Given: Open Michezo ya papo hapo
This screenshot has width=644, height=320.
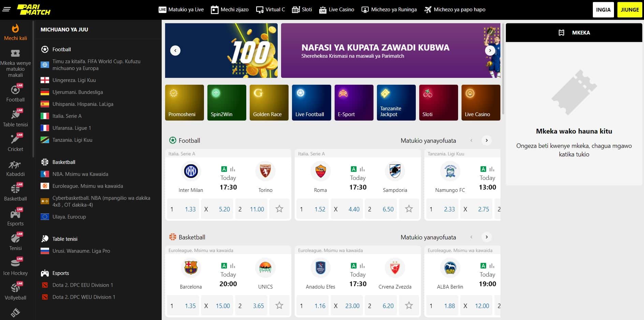Looking at the screenshot, I should (x=455, y=10).
